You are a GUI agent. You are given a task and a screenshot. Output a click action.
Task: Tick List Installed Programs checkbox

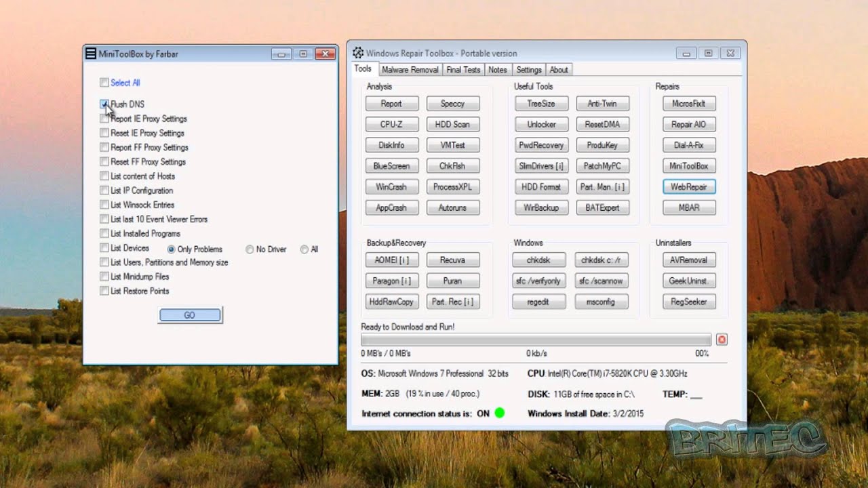(x=104, y=234)
